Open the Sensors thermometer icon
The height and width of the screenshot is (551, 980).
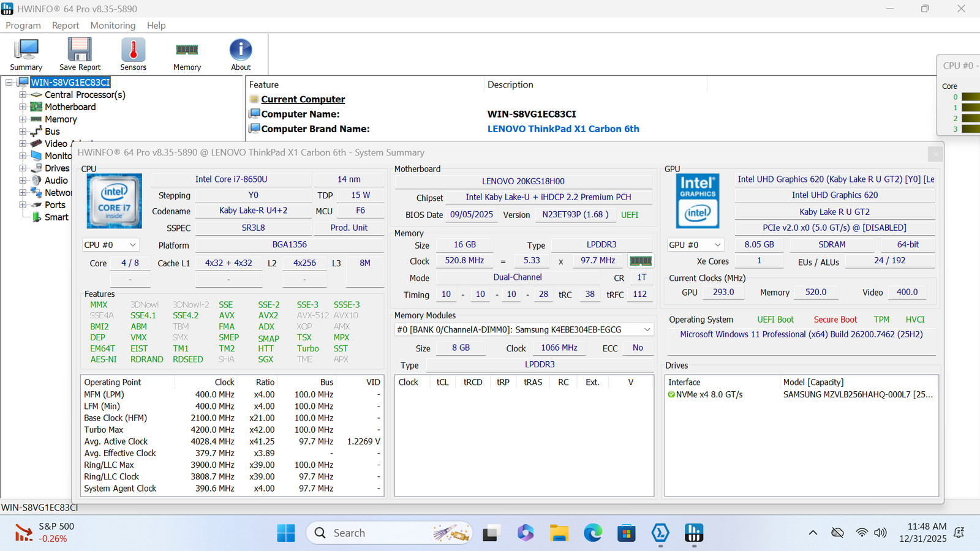(133, 50)
